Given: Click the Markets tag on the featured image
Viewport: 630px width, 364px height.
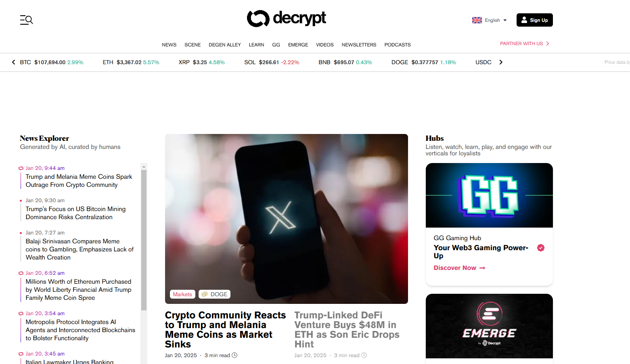Looking at the screenshot, I should click(182, 294).
